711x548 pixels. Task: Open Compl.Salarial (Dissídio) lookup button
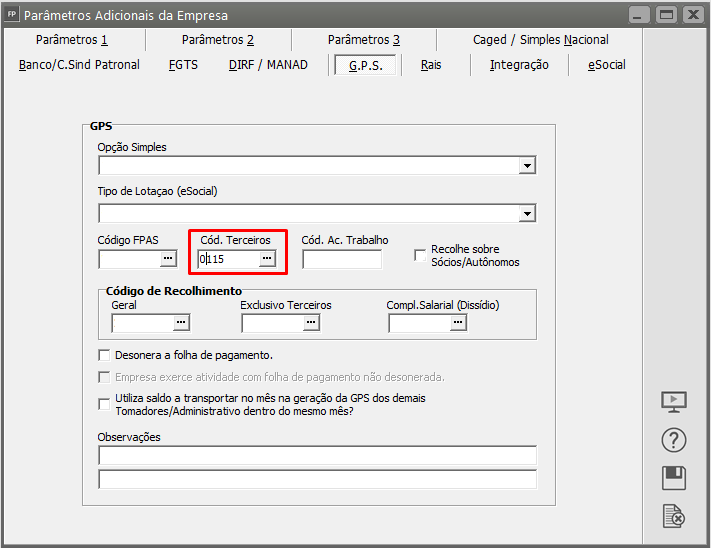click(x=458, y=323)
